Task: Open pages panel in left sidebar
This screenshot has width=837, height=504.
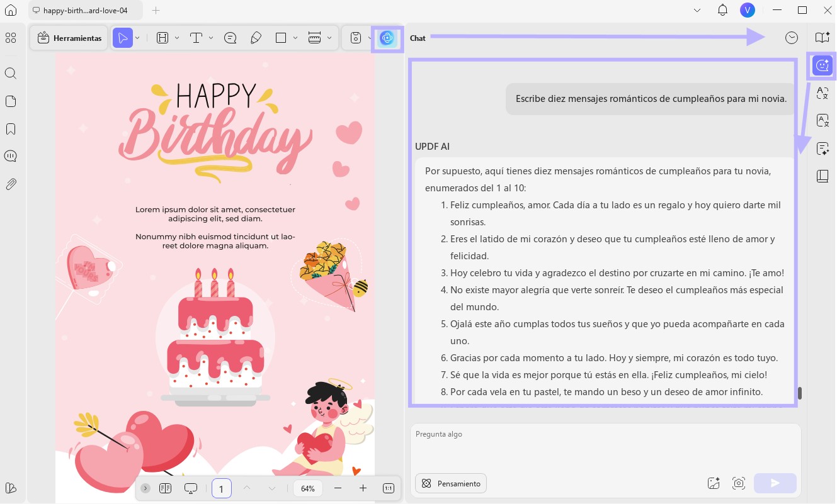Action: pos(10,101)
